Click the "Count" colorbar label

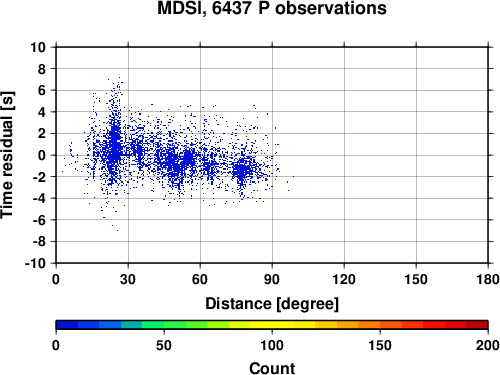tap(272, 368)
